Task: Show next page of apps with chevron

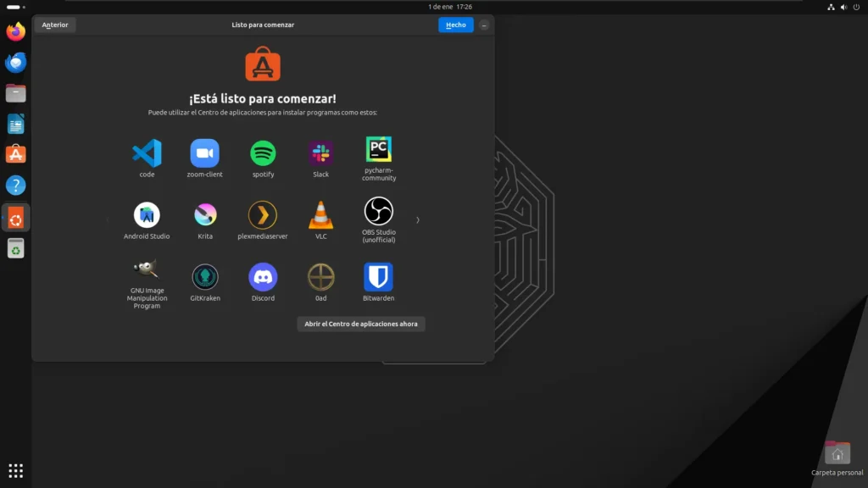Action: point(418,220)
